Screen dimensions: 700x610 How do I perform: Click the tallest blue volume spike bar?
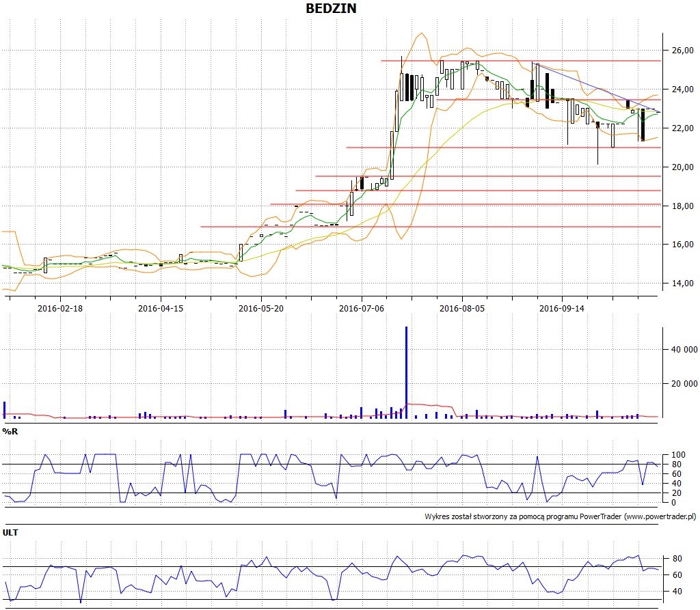406,372
